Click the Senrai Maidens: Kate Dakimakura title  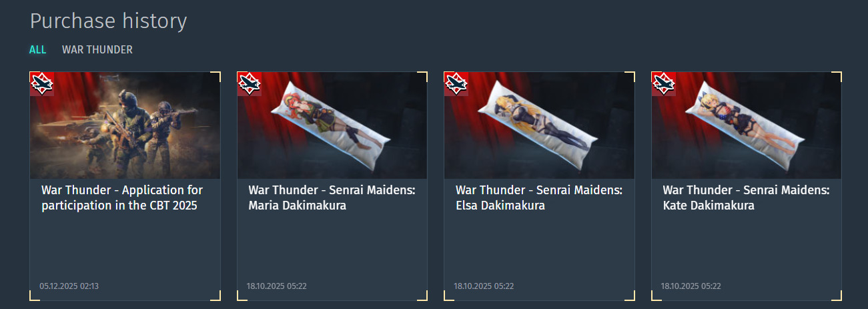point(746,198)
